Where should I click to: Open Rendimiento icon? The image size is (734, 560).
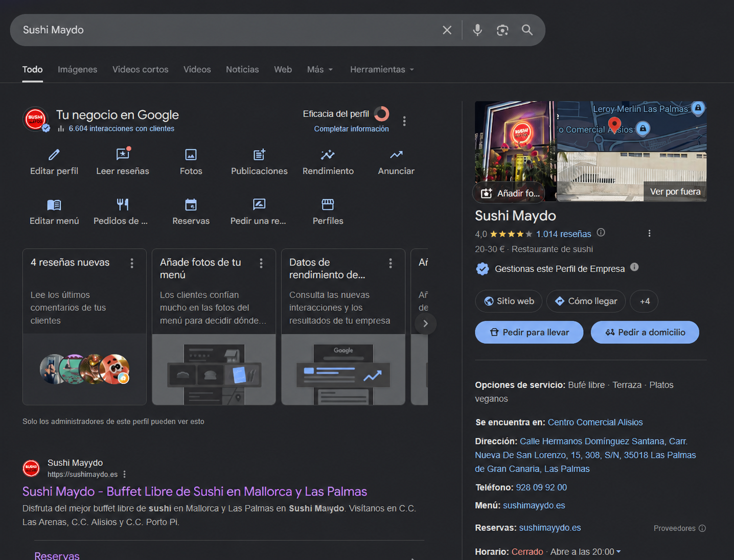point(328,154)
